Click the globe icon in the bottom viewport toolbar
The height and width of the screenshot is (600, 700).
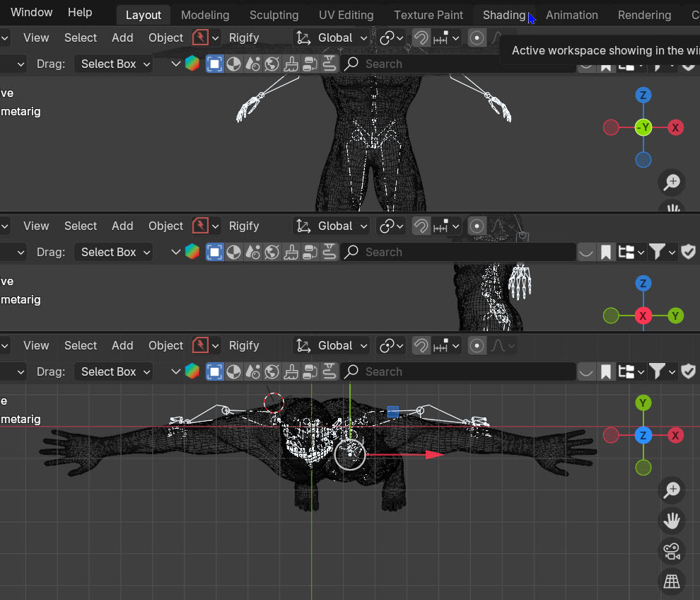[x=272, y=371]
